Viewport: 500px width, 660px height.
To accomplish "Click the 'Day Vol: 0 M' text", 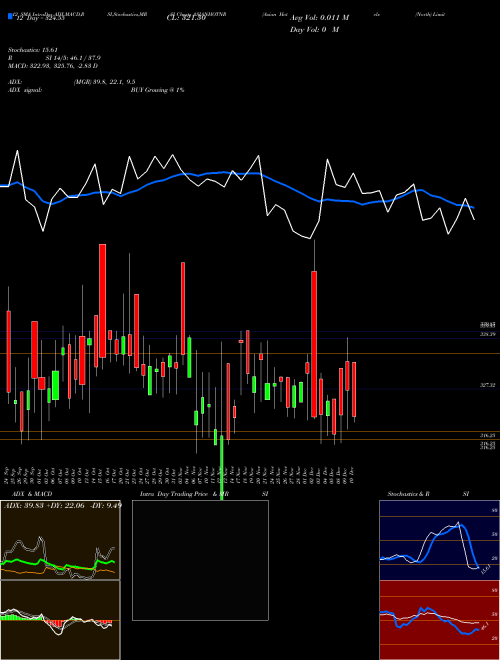I will (314, 30).
